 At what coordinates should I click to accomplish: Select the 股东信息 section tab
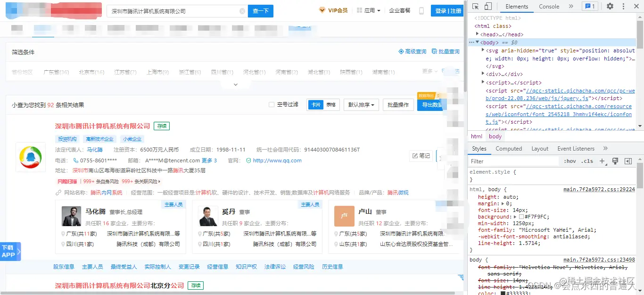coord(64,267)
